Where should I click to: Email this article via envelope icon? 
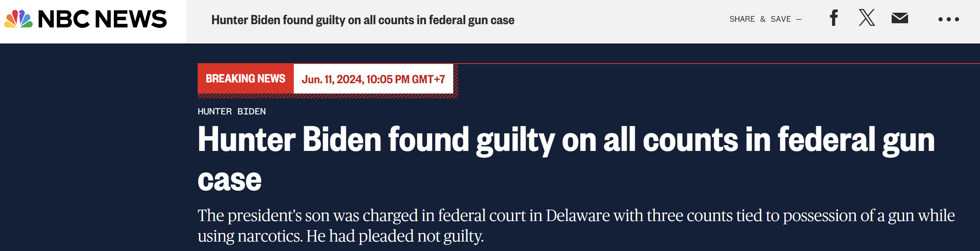899,18
